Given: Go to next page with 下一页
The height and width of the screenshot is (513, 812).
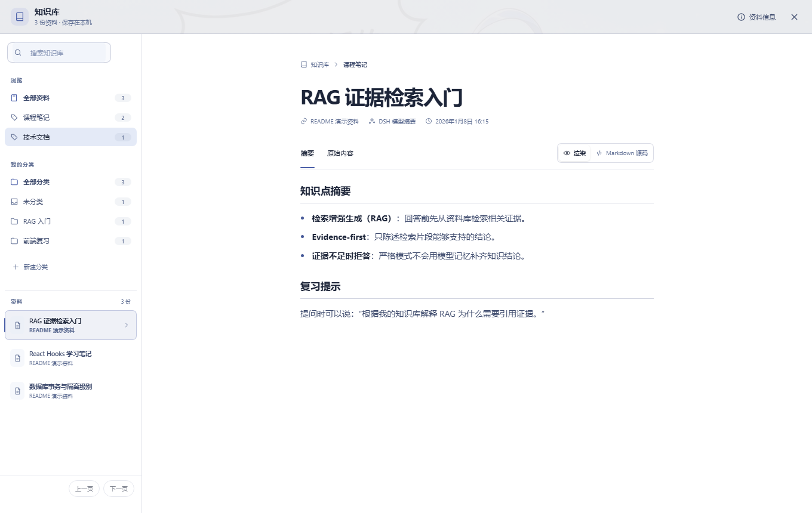Looking at the screenshot, I should pos(119,489).
